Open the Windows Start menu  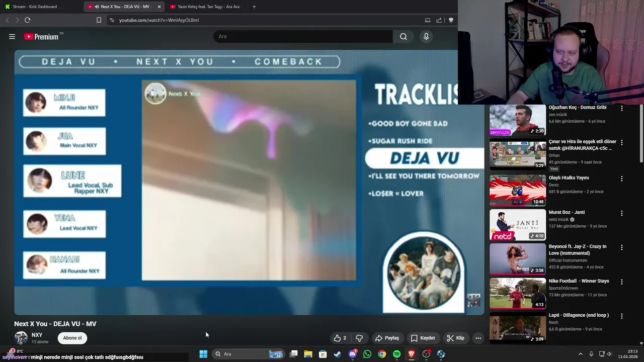[x=203, y=354]
